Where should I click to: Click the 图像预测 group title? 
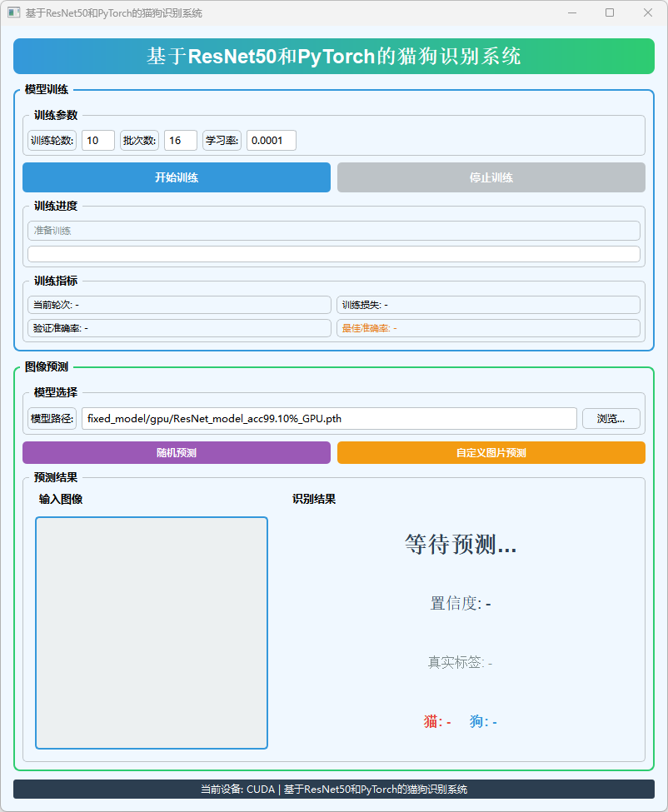47,366
